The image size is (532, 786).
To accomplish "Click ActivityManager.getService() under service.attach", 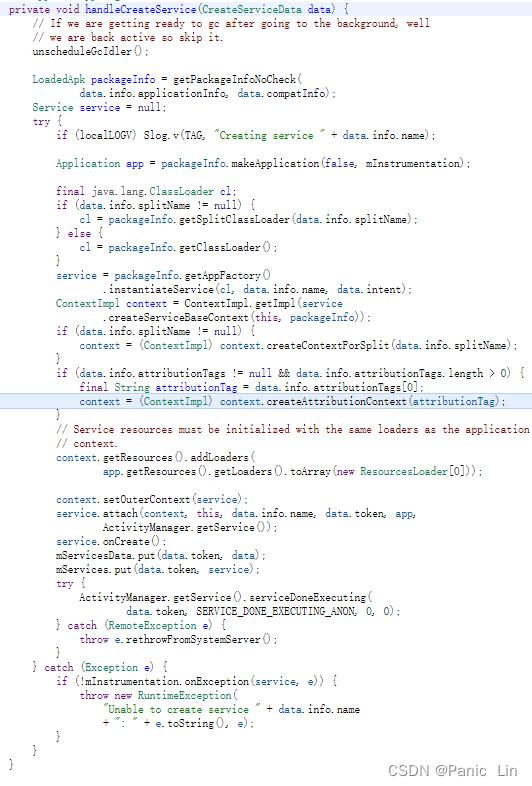I will (x=187, y=528).
